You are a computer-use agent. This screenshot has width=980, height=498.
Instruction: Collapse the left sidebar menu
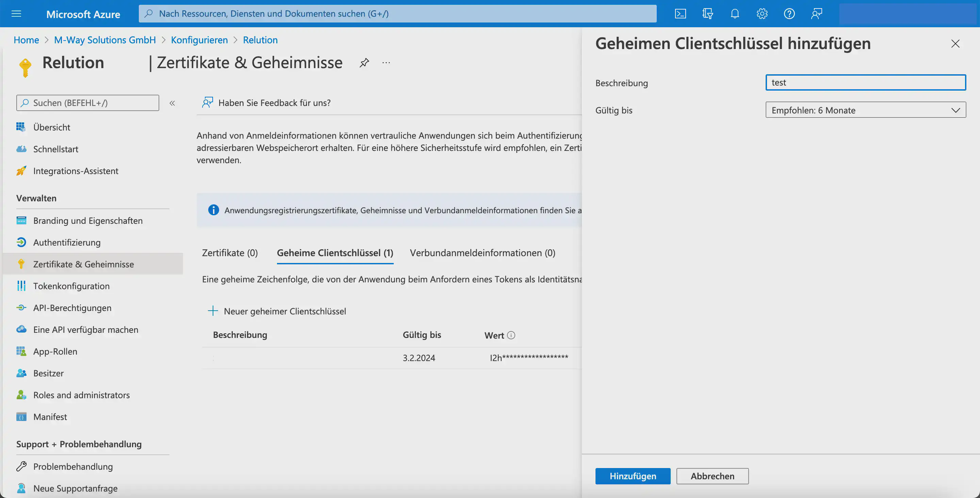click(172, 103)
